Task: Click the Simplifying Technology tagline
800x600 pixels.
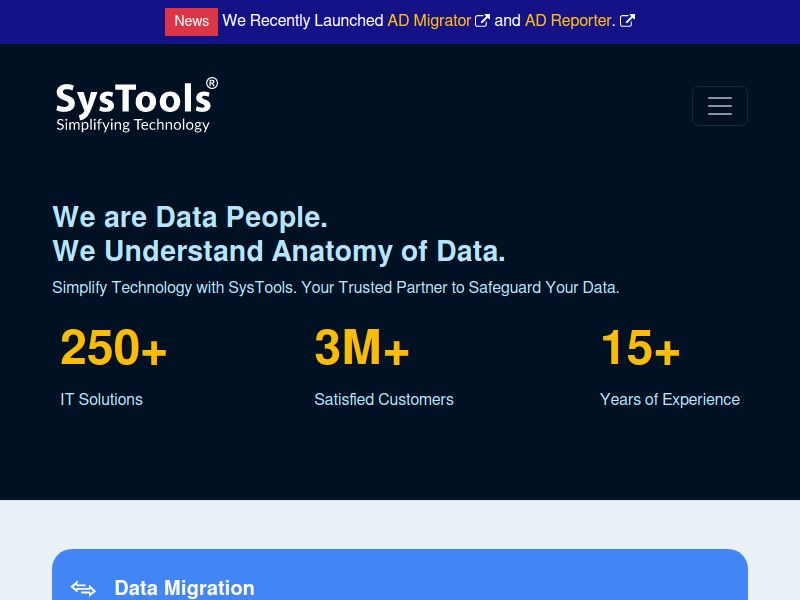Action: click(x=133, y=125)
